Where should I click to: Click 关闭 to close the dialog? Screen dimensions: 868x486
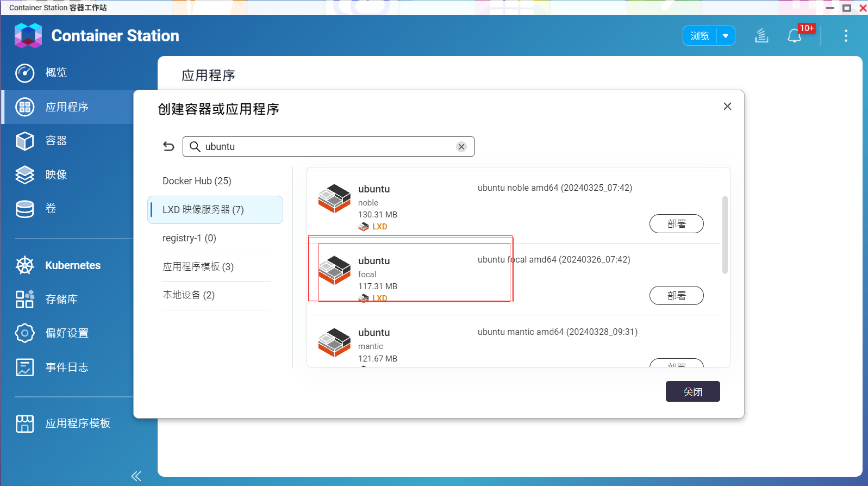[692, 391]
